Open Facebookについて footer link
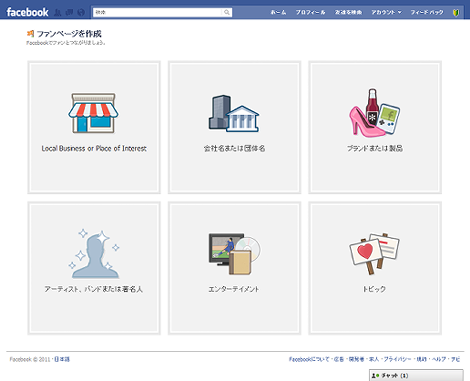This screenshot has width=470, height=381. pos(309,359)
